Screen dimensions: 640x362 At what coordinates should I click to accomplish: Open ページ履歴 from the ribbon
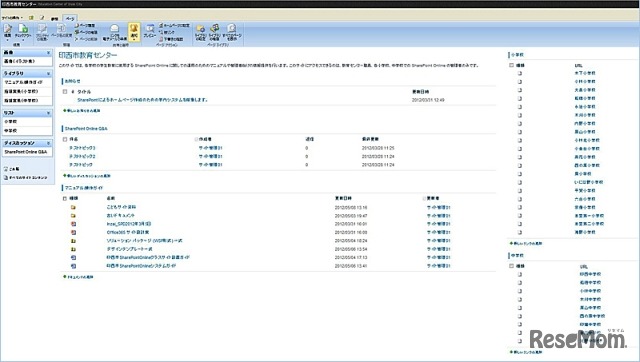click(x=85, y=25)
